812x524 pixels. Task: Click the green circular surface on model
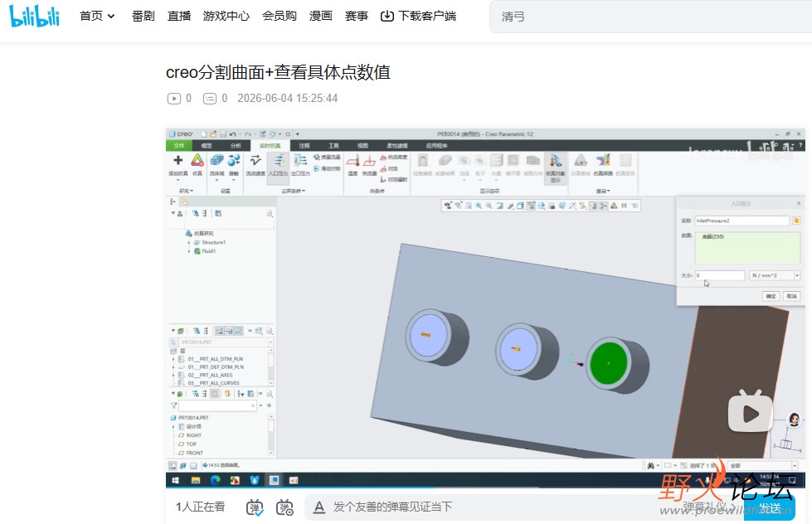coord(609,363)
